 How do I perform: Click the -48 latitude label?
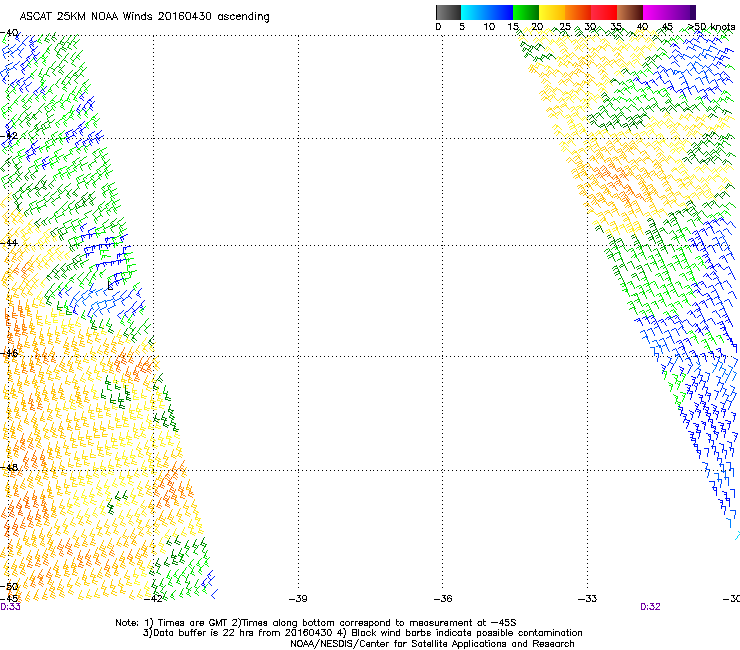coord(10,467)
